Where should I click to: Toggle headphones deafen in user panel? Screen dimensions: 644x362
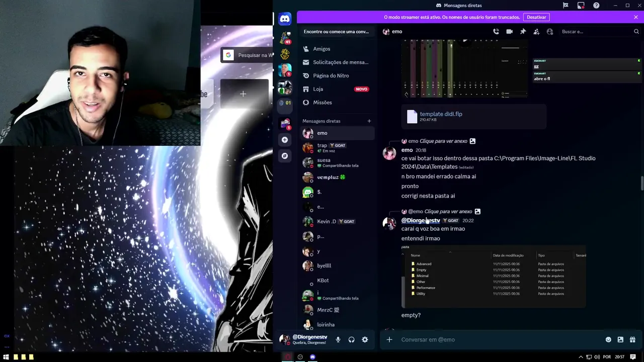pos(352,340)
